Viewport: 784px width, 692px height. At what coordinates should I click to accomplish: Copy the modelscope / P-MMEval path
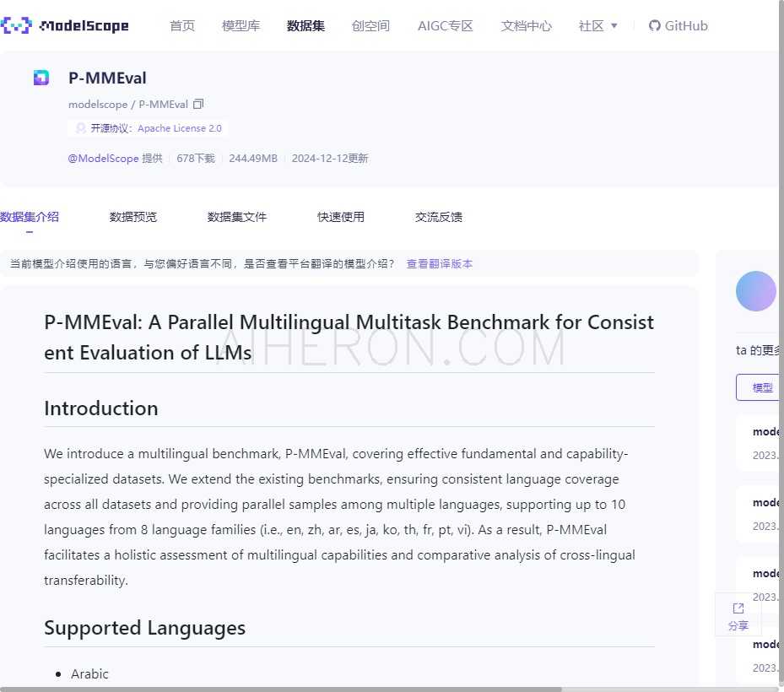(198, 104)
